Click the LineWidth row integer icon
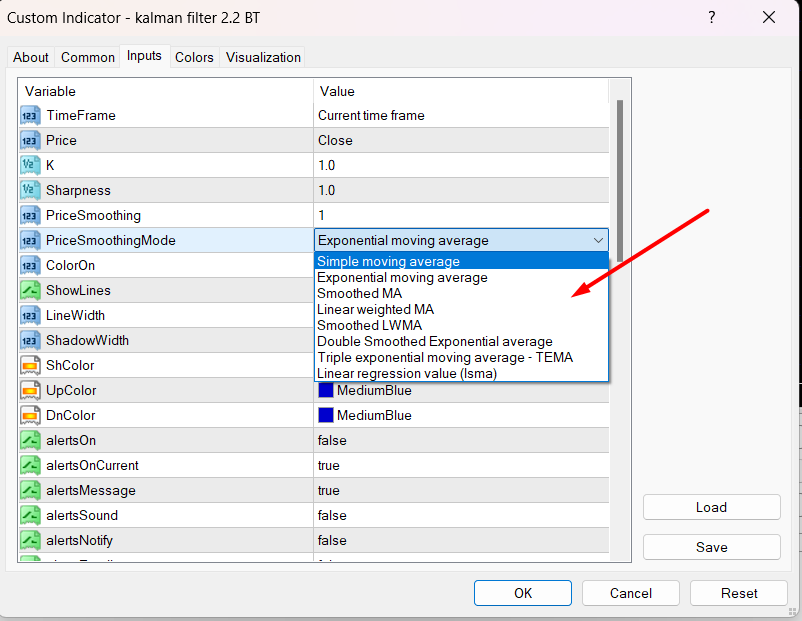 [30, 316]
